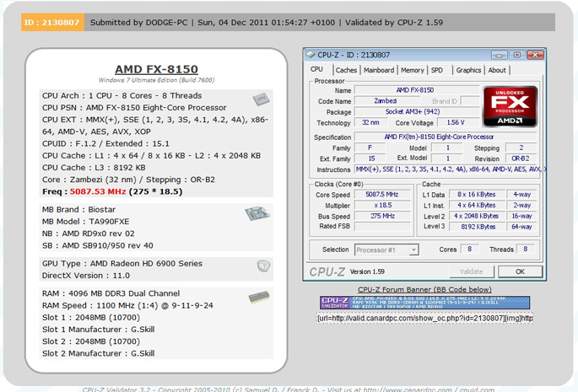
Task: Click the ID : 2130807 orange badge
Action: pos(52,23)
